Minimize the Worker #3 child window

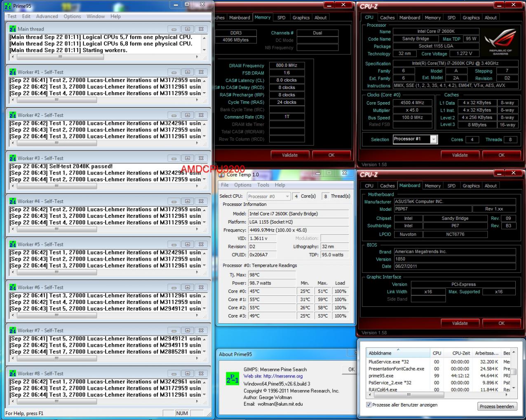tap(174, 158)
